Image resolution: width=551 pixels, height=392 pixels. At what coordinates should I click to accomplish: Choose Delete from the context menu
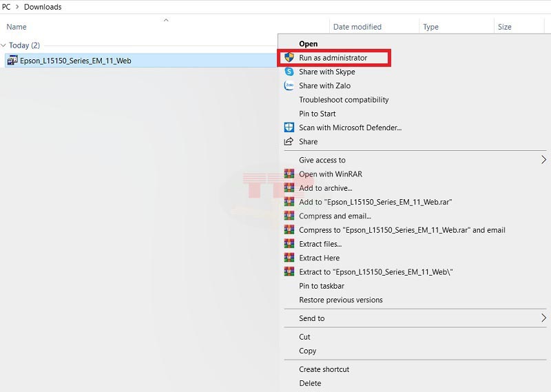310,383
